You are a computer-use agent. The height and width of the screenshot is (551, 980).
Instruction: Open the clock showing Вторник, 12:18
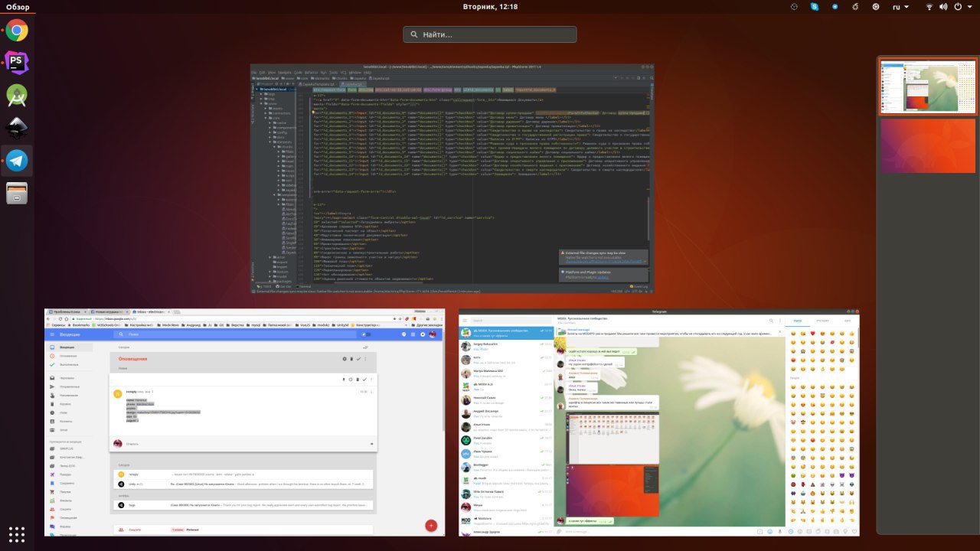490,7
